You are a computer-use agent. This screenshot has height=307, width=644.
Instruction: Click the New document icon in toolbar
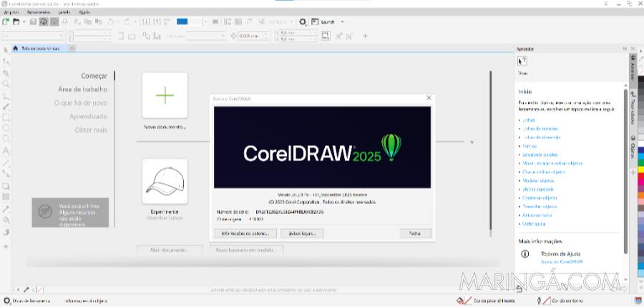6,21
